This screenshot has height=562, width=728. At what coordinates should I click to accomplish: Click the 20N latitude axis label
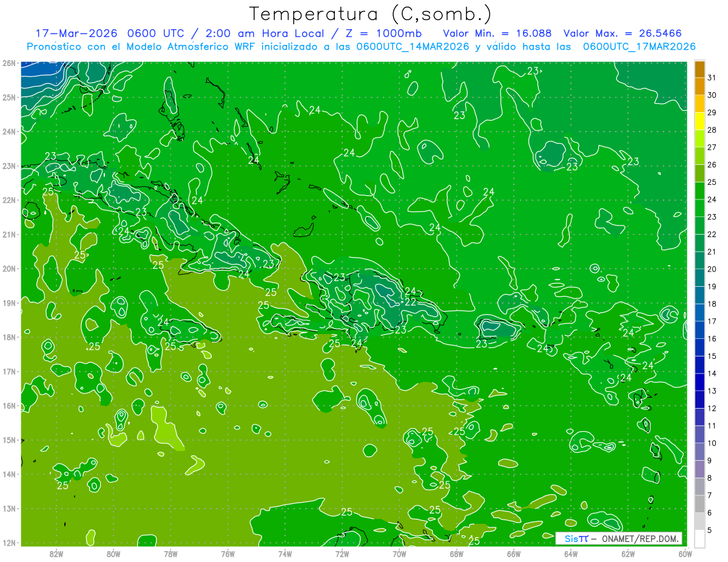point(10,269)
